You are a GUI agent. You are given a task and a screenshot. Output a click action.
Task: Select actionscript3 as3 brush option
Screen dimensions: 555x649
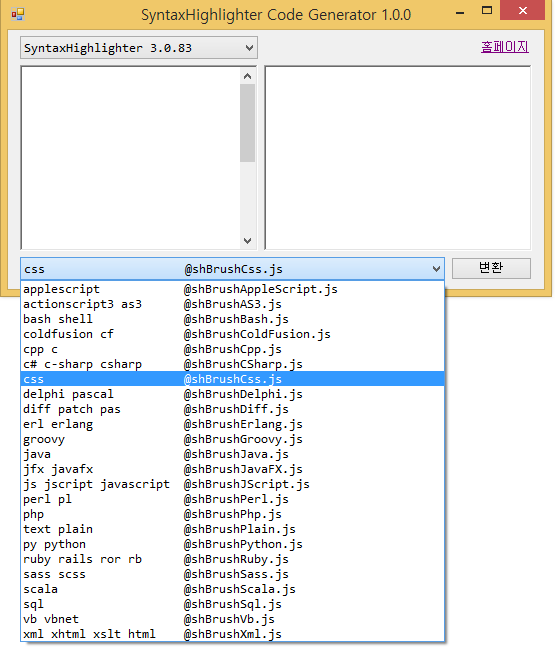232,304
